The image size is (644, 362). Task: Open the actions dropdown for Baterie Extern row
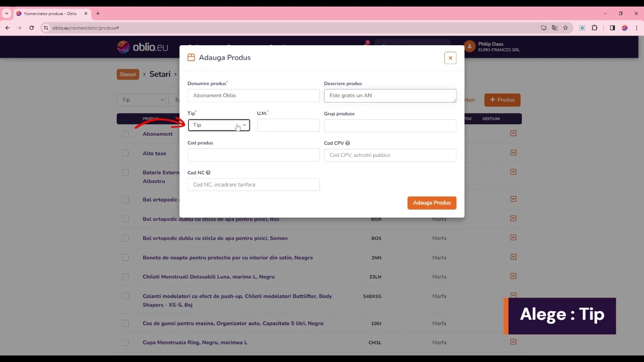513,171
